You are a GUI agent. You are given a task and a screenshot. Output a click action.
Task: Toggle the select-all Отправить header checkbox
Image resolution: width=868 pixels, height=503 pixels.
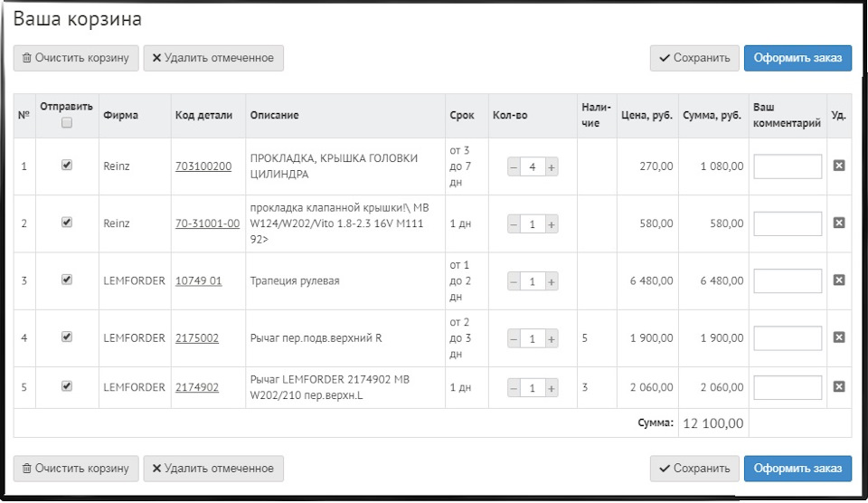point(67,123)
